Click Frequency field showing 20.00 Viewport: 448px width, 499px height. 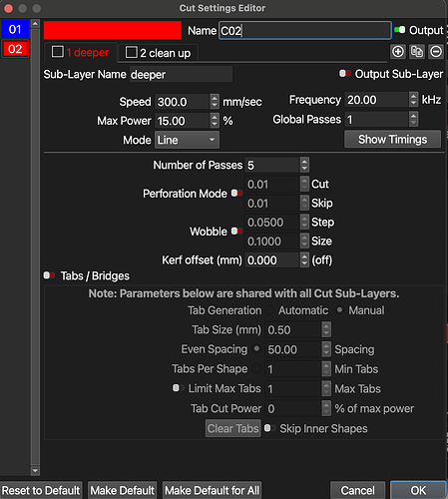click(377, 100)
